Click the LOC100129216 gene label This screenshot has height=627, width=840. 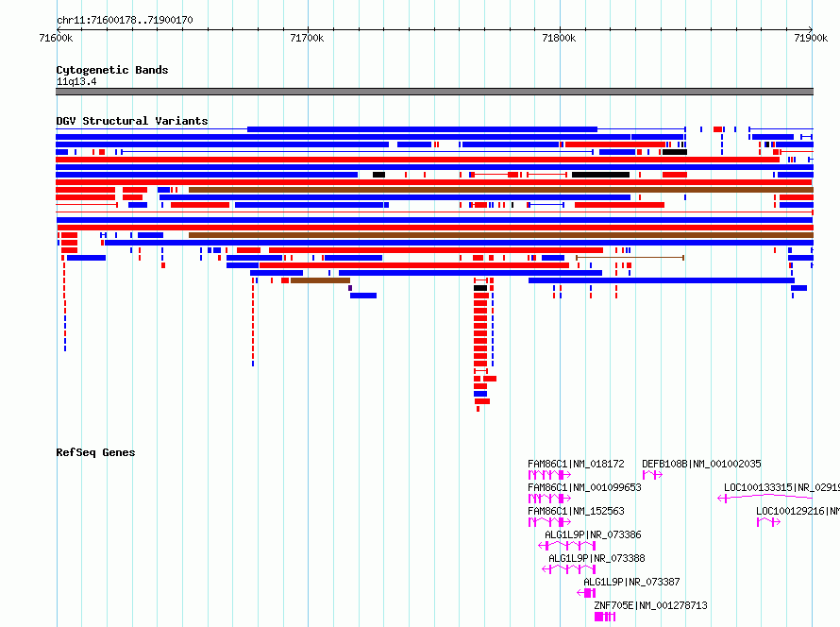[798, 511]
